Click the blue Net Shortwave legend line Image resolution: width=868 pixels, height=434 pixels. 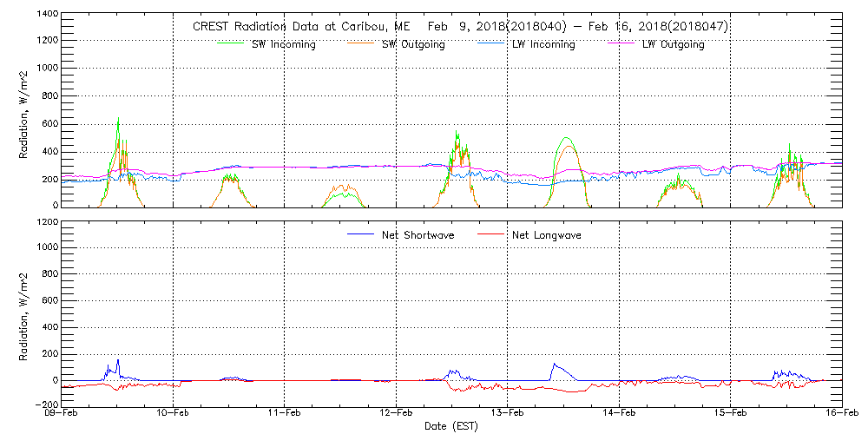click(362, 234)
